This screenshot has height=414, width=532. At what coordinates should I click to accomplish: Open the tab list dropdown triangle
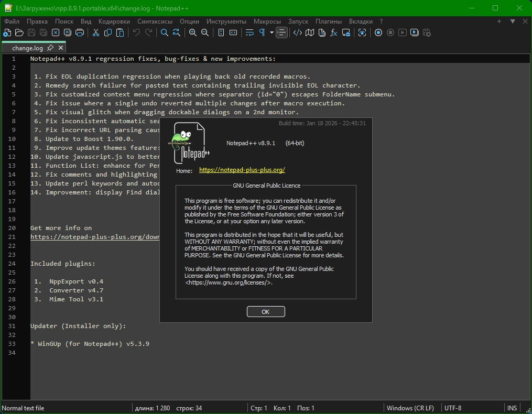(512, 21)
